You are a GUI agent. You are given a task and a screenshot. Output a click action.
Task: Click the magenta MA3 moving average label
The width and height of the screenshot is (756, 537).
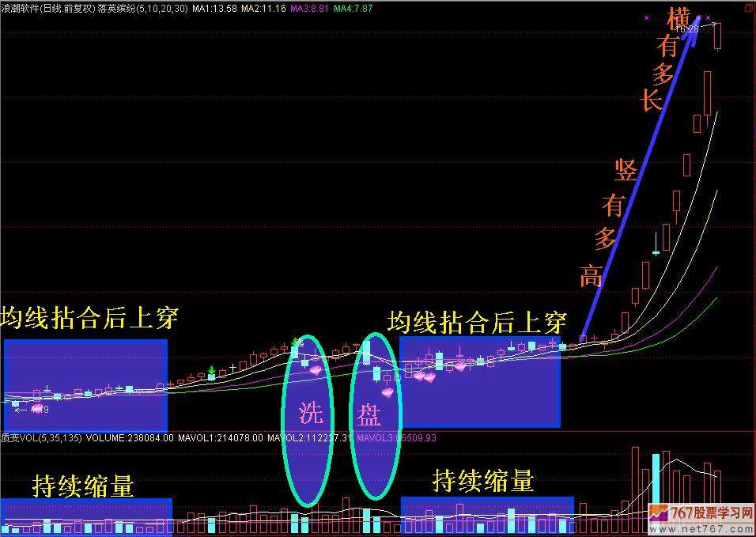(309, 7)
